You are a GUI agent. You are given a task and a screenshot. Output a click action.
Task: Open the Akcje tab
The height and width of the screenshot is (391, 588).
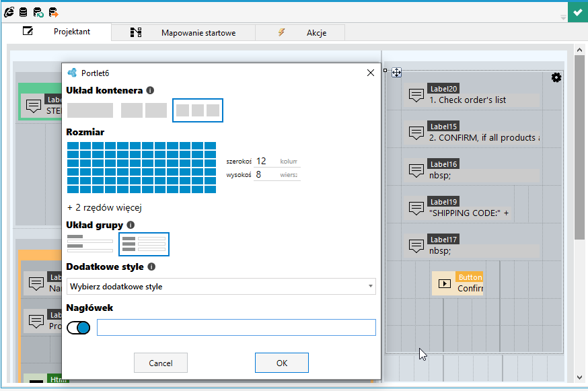[300, 33]
